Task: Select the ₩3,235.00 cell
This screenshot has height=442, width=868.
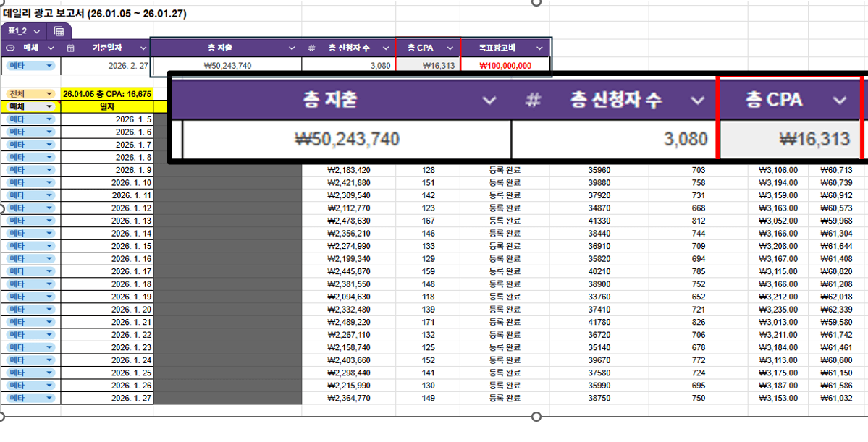Action: [x=778, y=309]
